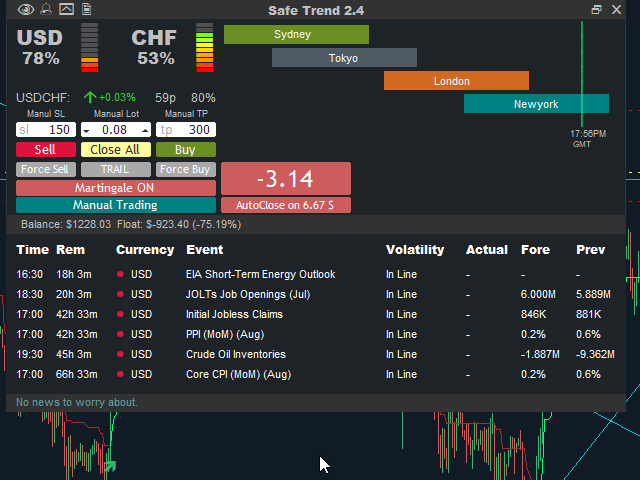Click the Force Buy button
The image size is (640, 480).
186,169
